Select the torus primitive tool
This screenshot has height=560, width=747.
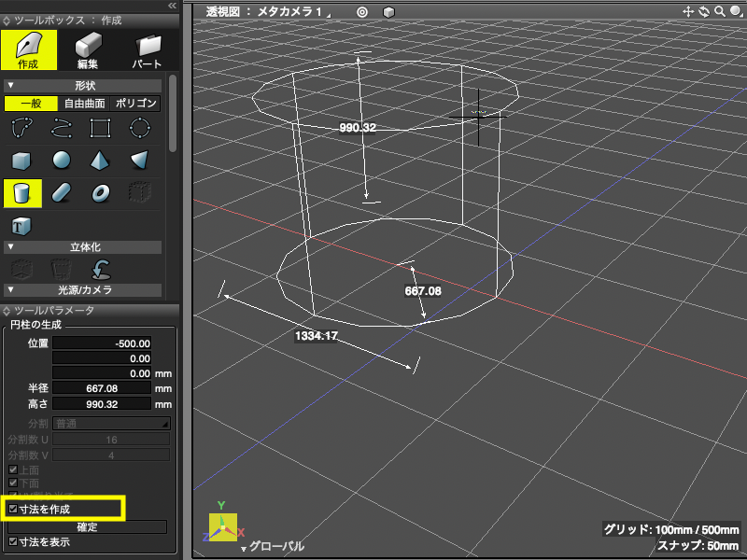101,193
